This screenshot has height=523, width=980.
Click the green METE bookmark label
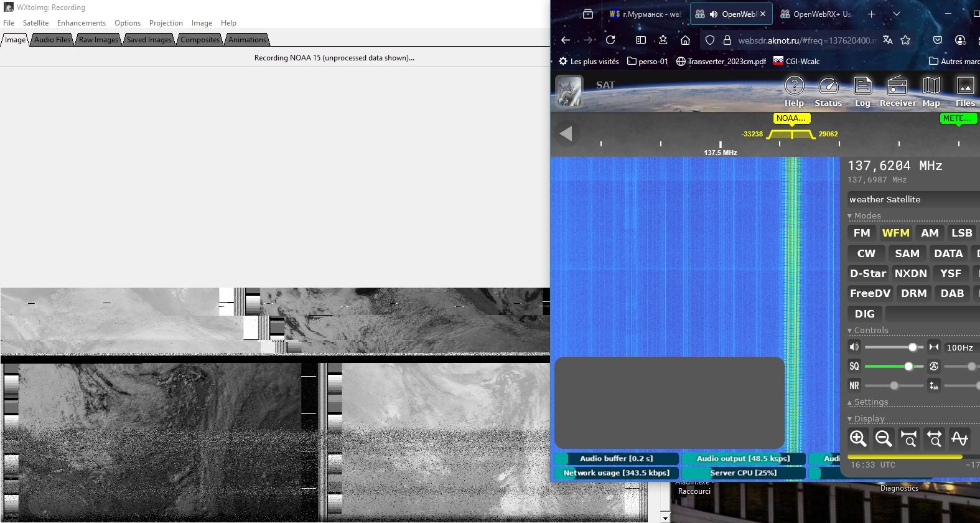pyautogui.click(x=958, y=118)
